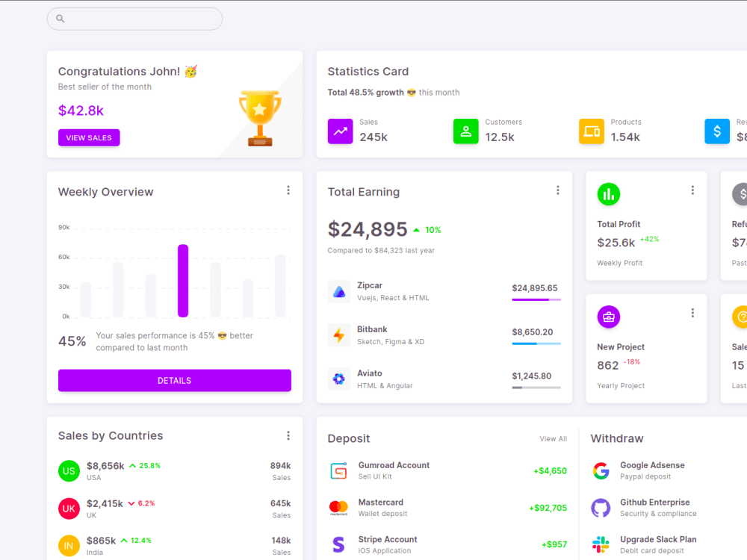The image size is (747, 560).
Task: Click the Zipcar earnings progress bar
Action: [x=536, y=299]
